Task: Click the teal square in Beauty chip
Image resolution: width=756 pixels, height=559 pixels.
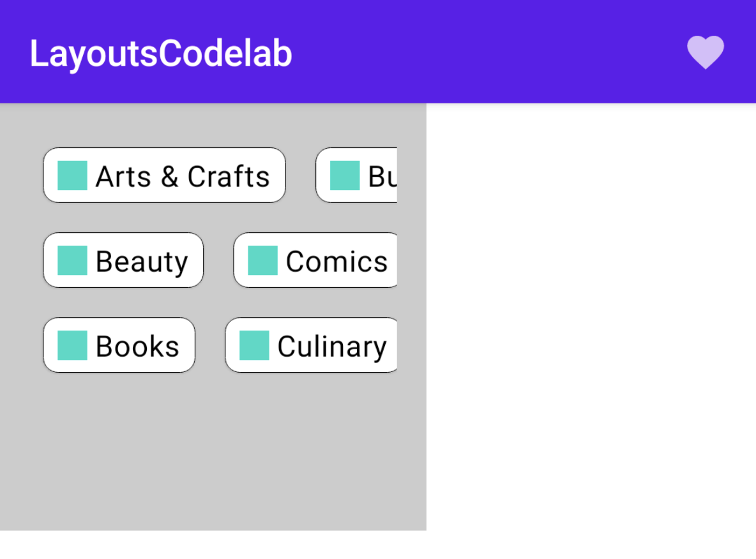Action: click(x=72, y=260)
